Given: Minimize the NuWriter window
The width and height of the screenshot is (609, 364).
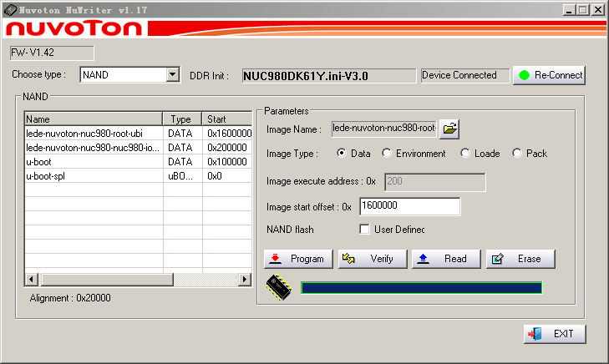Looking at the screenshot, I should [x=569, y=10].
